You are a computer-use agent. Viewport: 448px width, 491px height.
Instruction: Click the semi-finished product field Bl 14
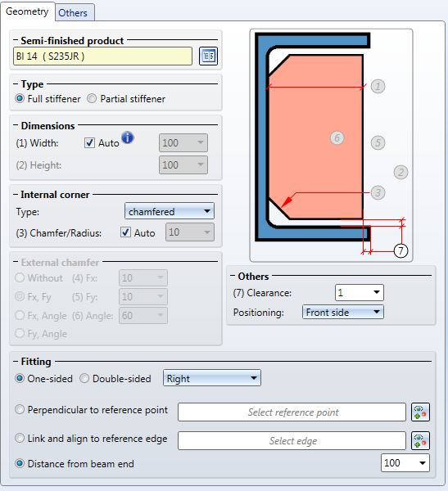102,56
